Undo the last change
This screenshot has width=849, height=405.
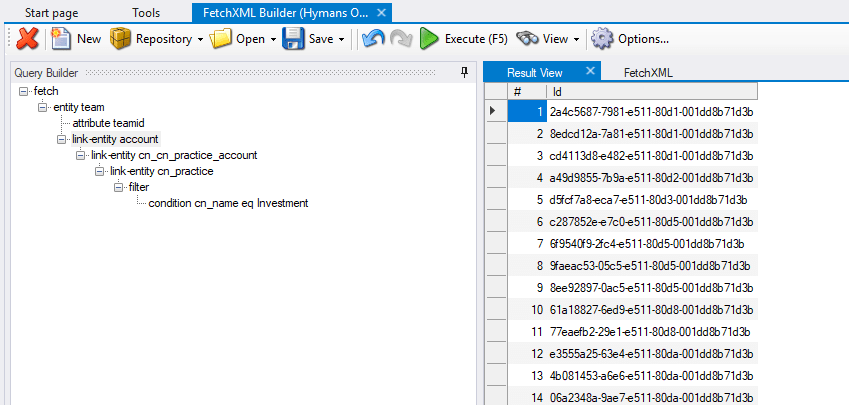point(373,39)
